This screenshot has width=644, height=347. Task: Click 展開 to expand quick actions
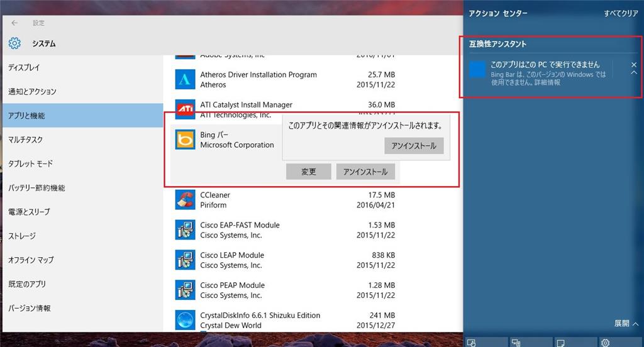(626, 323)
